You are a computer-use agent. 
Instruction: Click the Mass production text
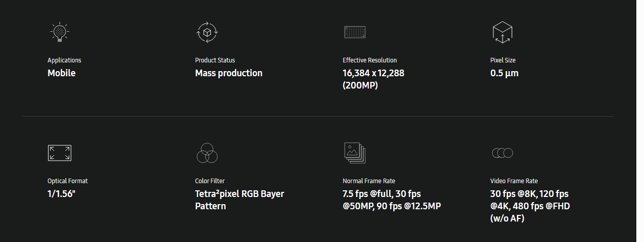coord(229,73)
